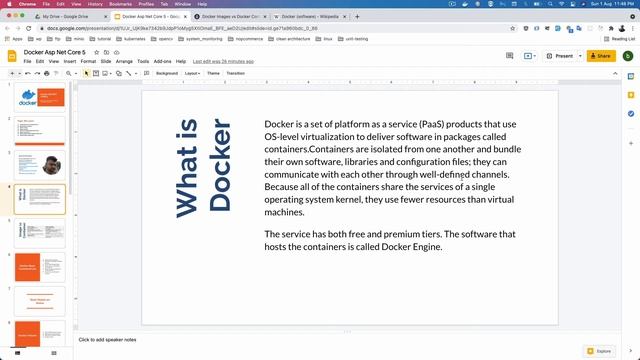Bookmark this page with star icon

513,28
